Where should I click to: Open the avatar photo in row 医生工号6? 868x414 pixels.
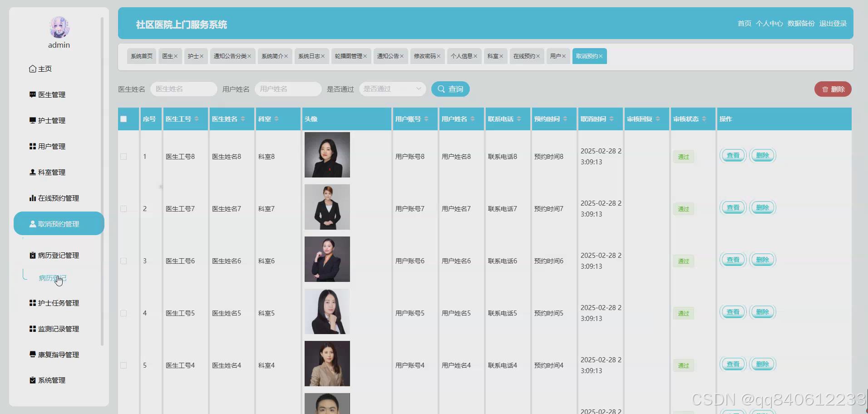pos(327,259)
